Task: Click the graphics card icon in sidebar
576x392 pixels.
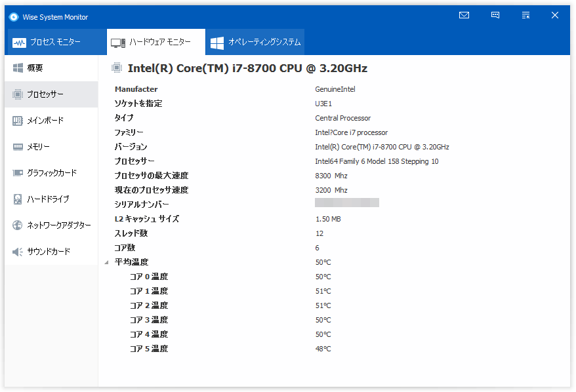Action: 18,173
